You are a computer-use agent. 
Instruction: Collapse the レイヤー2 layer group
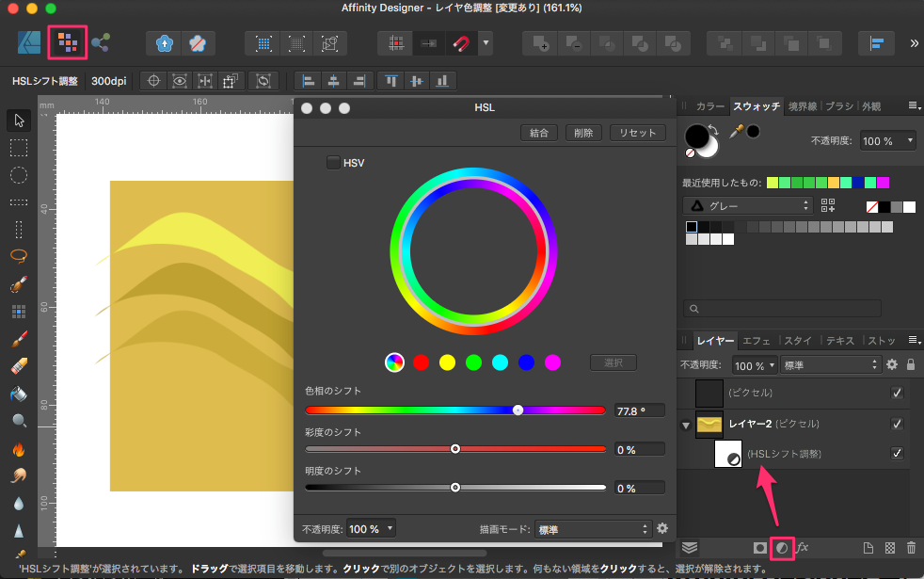[x=686, y=426]
